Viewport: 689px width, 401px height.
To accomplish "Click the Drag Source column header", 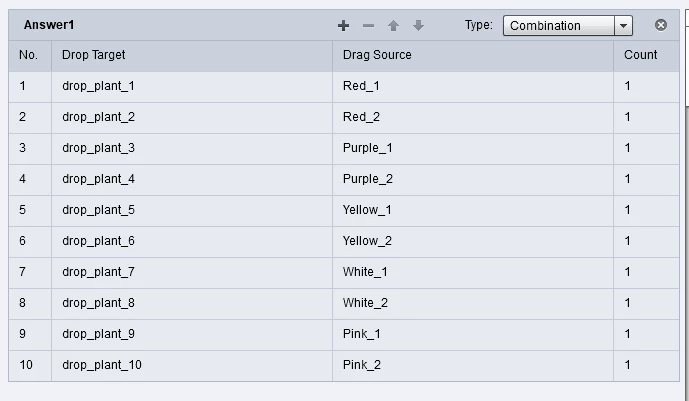I will point(376,55).
